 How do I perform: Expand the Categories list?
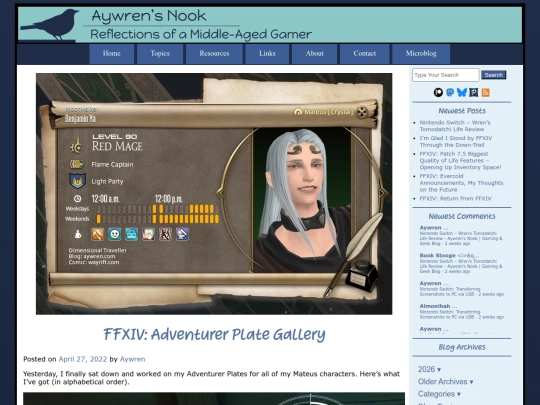[439, 394]
